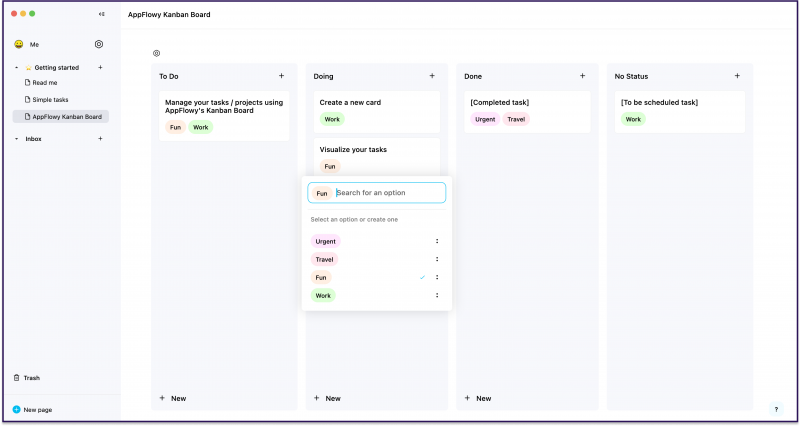Click the To Do column title

point(169,76)
